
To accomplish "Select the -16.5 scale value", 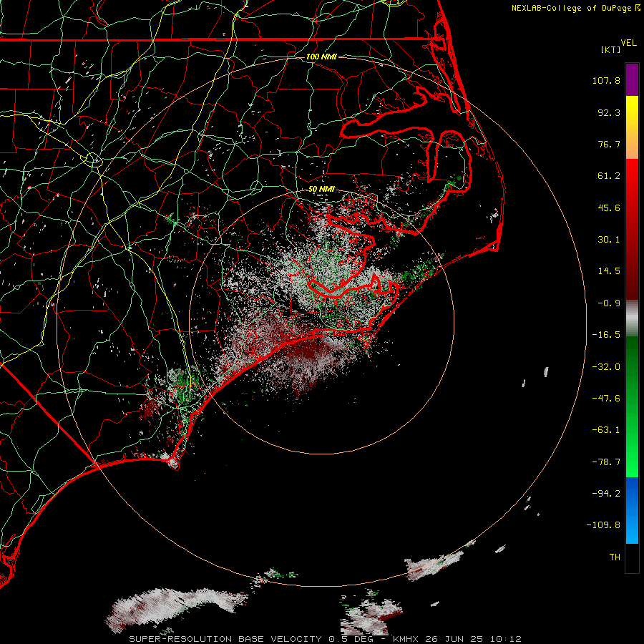I will pyautogui.click(x=606, y=335).
